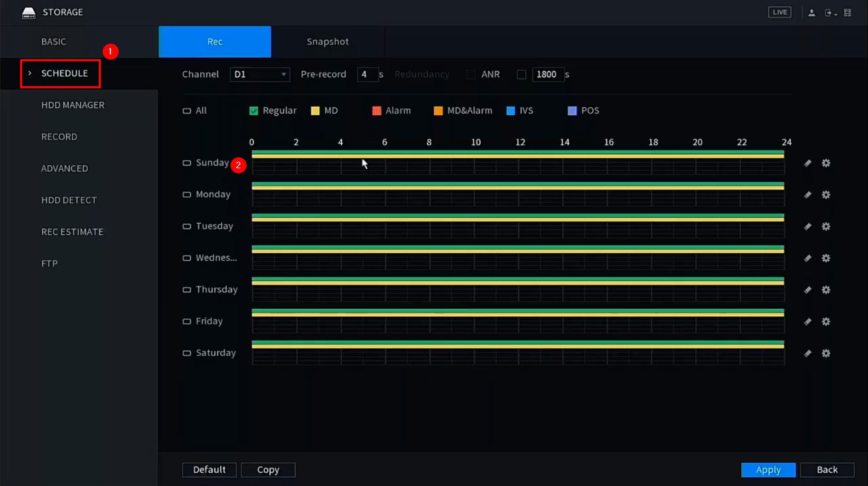Select the MD yellow color swatch
The image size is (868, 486).
coord(315,111)
